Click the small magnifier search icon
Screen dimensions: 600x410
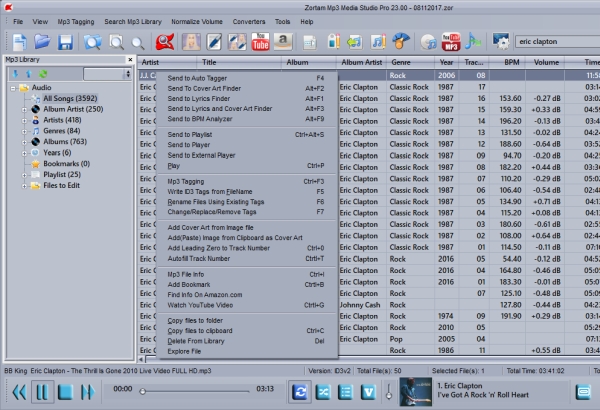click(138, 43)
